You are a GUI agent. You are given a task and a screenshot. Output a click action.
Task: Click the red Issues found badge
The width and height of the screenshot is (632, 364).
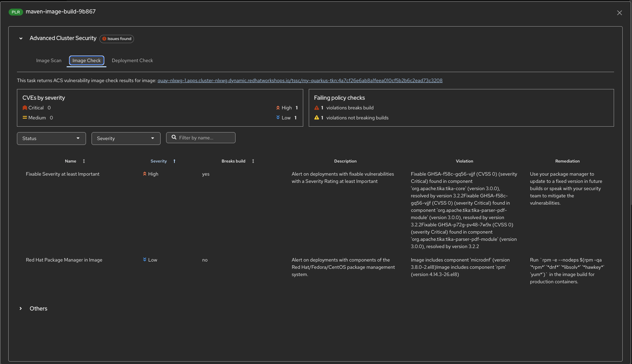(117, 39)
